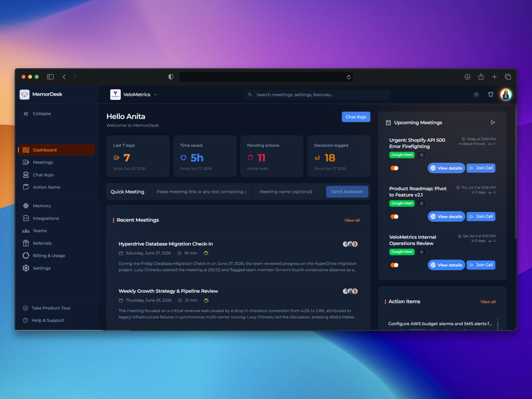Image resolution: width=532 pixels, height=399 pixels.
Task: Click Safari privacy shield icon
Action: click(171, 77)
